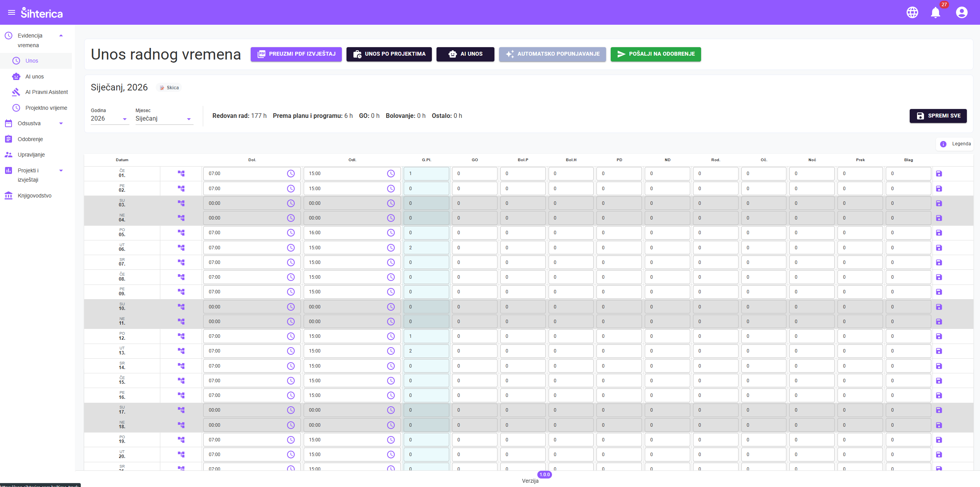Click Pošalji na odobrenje button
980x487 pixels.
coord(656,54)
